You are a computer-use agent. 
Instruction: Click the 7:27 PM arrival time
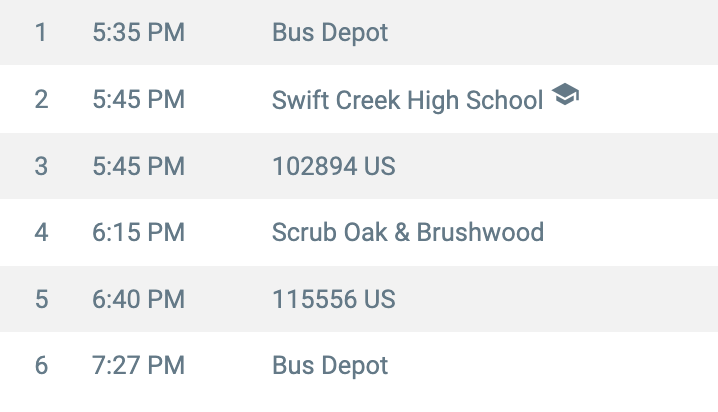(138, 366)
